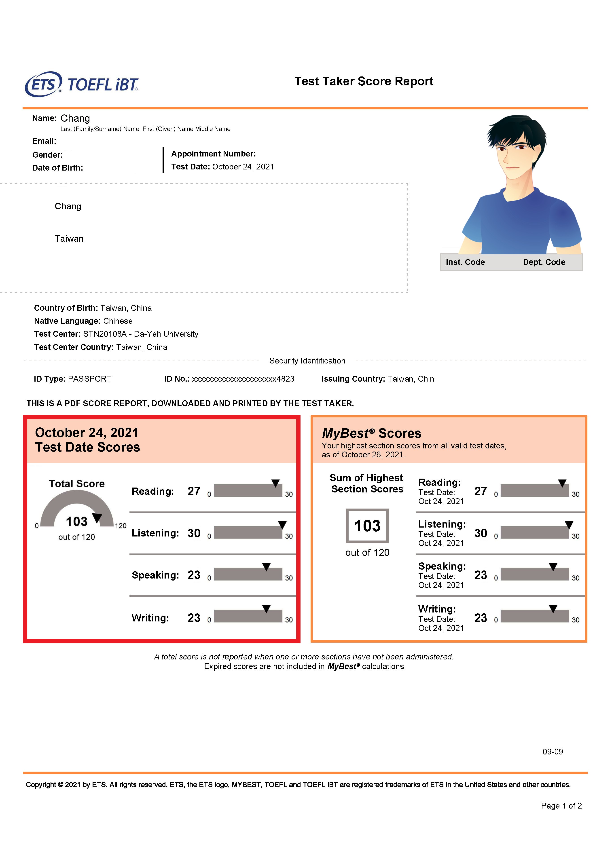Click the 'Gender:' label
Image resolution: width=614 pixels, height=868 pixels.
tap(48, 155)
